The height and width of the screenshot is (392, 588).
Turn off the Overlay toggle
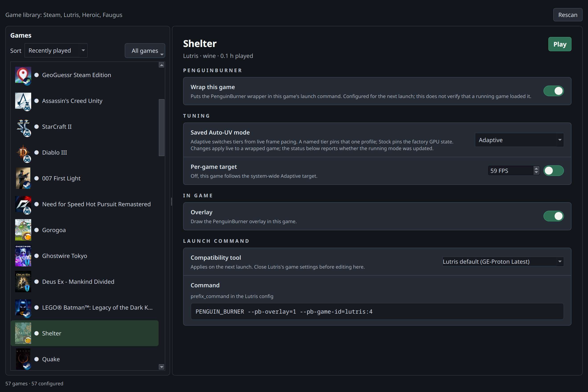[x=553, y=216]
